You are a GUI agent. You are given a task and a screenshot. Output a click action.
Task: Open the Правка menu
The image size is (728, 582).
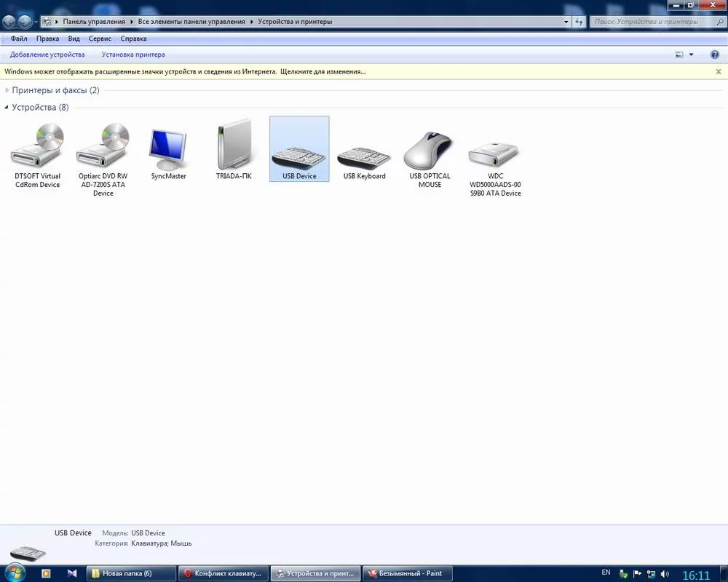coord(48,39)
